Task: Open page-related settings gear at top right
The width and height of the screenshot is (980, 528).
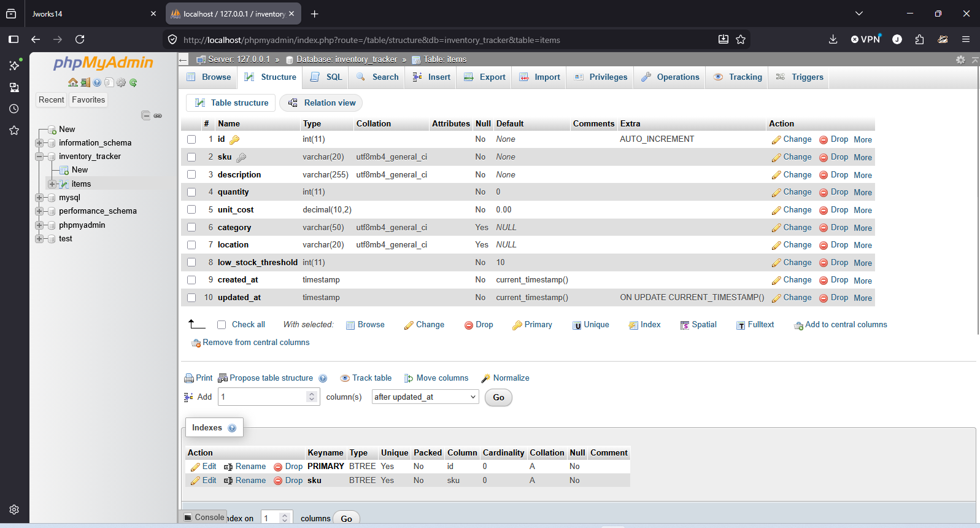Action: click(960, 60)
